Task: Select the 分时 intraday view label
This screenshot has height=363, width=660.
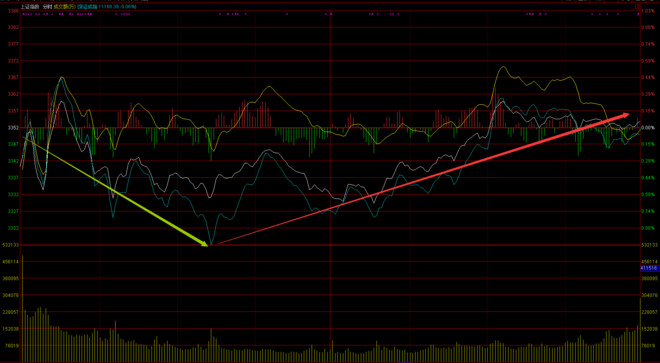Action: (47, 7)
